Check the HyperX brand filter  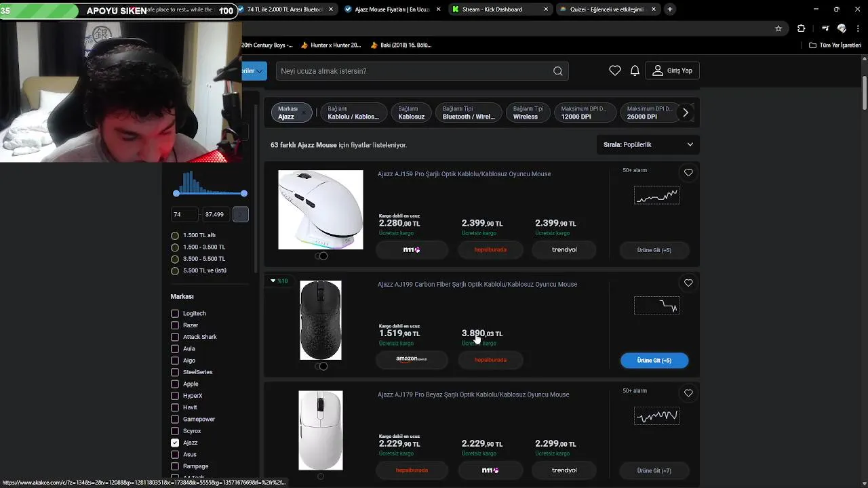[175, 396]
